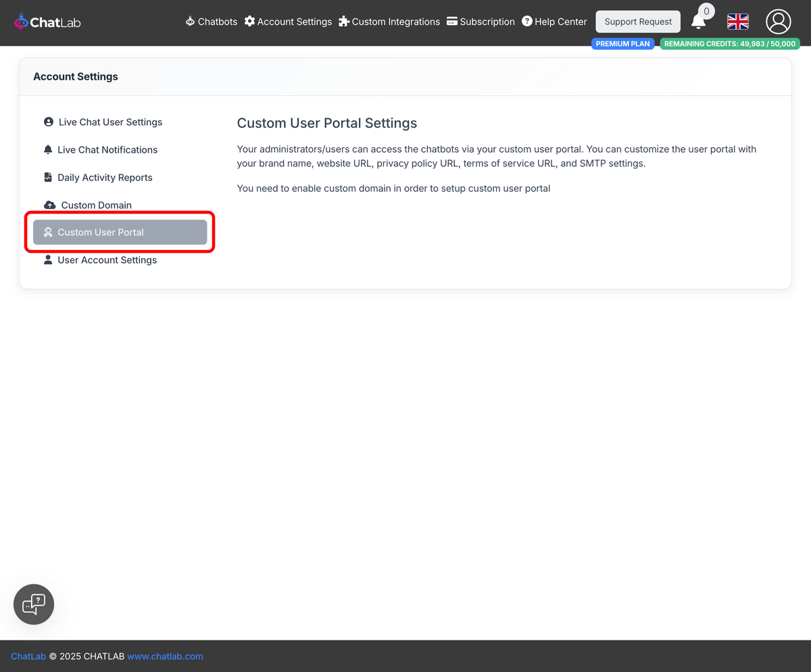
Task: Expand the Support Request options
Action: (x=637, y=21)
